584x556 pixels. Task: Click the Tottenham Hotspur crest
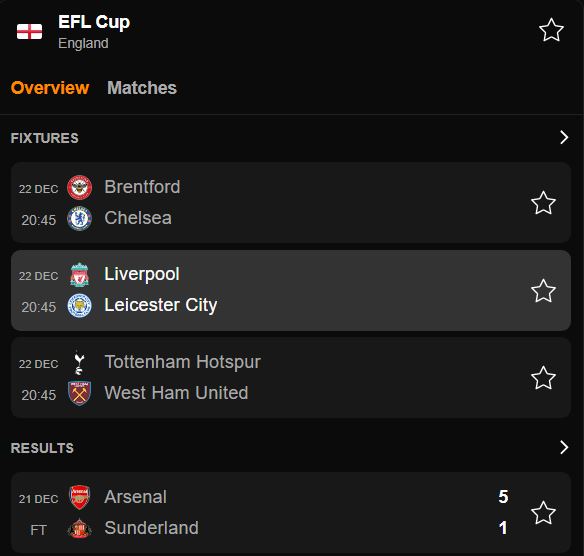click(79, 362)
